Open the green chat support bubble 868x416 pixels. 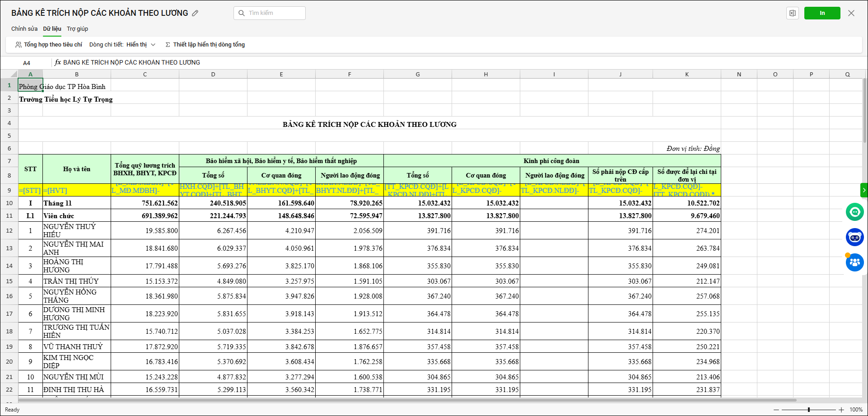[854, 212]
